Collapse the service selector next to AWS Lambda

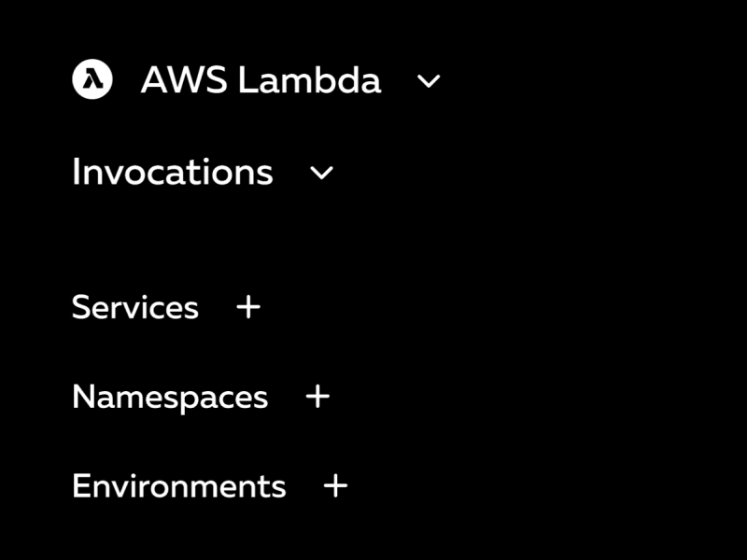[x=429, y=82]
